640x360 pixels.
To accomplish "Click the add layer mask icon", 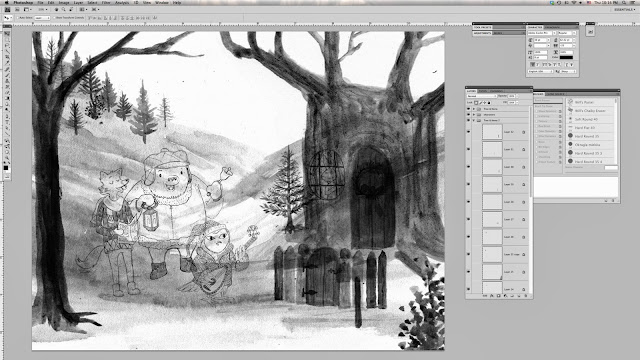I will pos(499,296).
